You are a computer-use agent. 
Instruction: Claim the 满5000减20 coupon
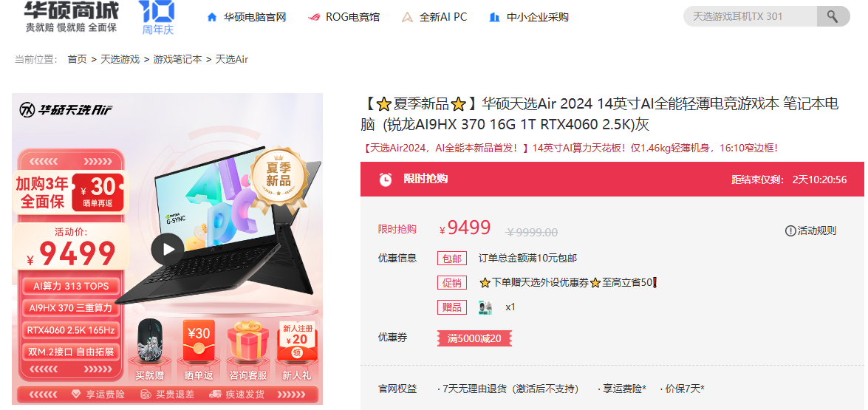pyautogui.click(x=474, y=338)
